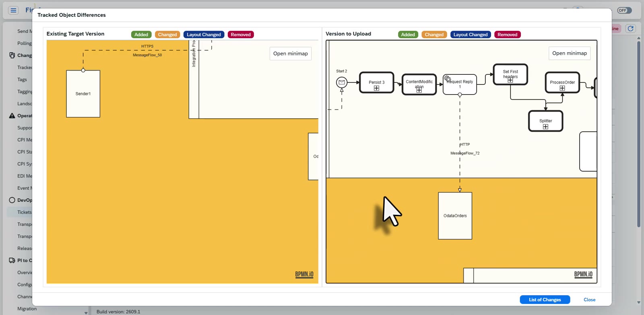The image size is (644, 315).
Task: Click the page vertical scrollbar thumb
Action: (639, 134)
